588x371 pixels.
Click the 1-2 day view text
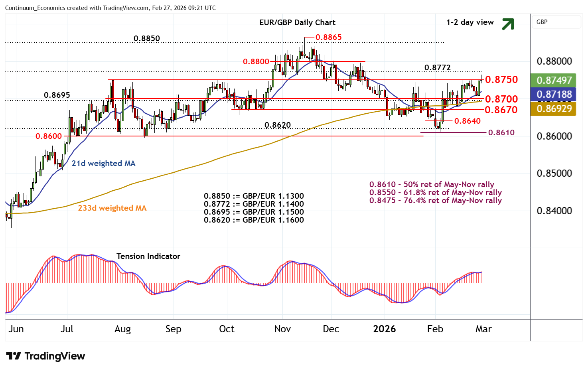click(470, 22)
